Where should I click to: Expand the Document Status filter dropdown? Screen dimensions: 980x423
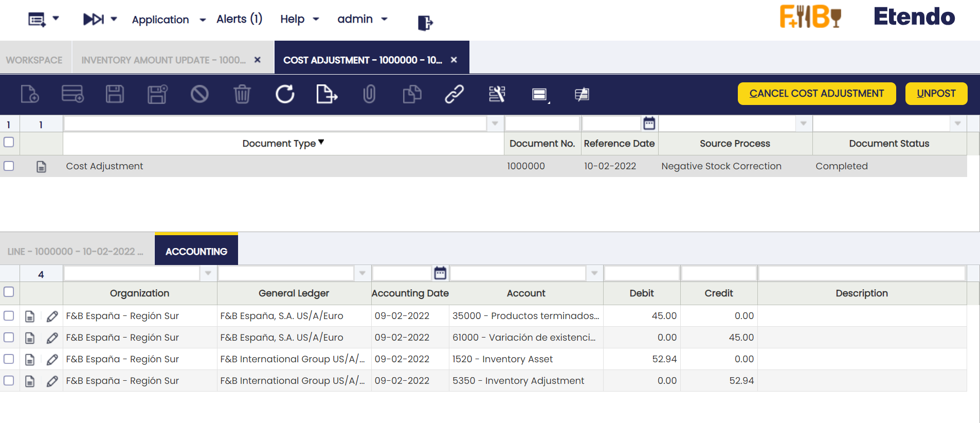click(x=957, y=124)
